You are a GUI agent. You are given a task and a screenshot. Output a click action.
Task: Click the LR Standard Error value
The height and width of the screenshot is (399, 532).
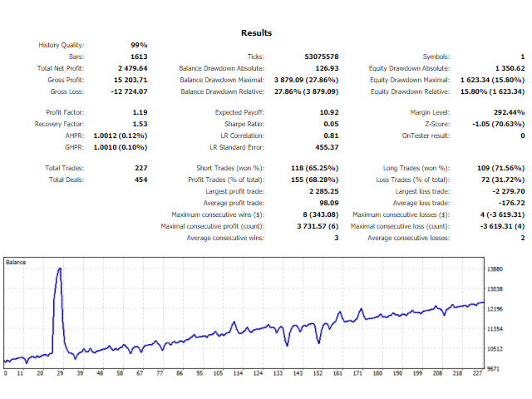coord(327,146)
